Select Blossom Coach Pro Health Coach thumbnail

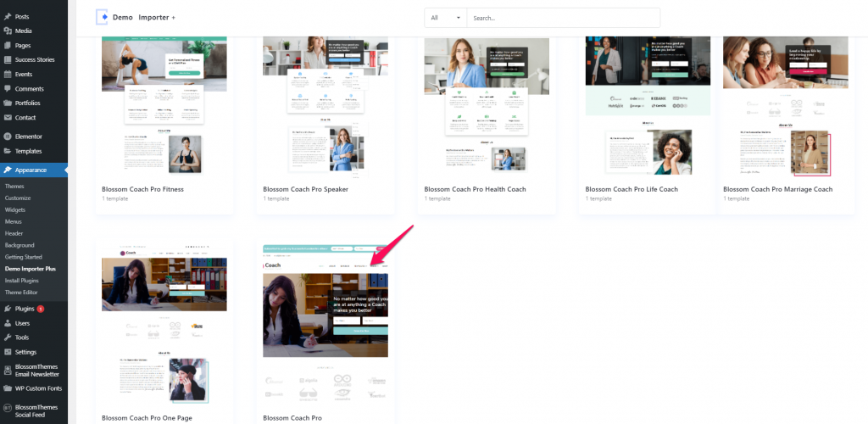pyautogui.click(x=487, y=106)
